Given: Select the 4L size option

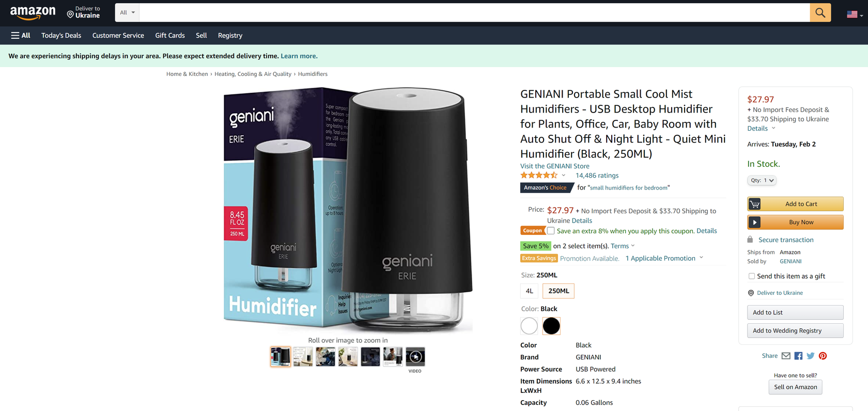Looking at the screenshot, I should click(529, 291).
